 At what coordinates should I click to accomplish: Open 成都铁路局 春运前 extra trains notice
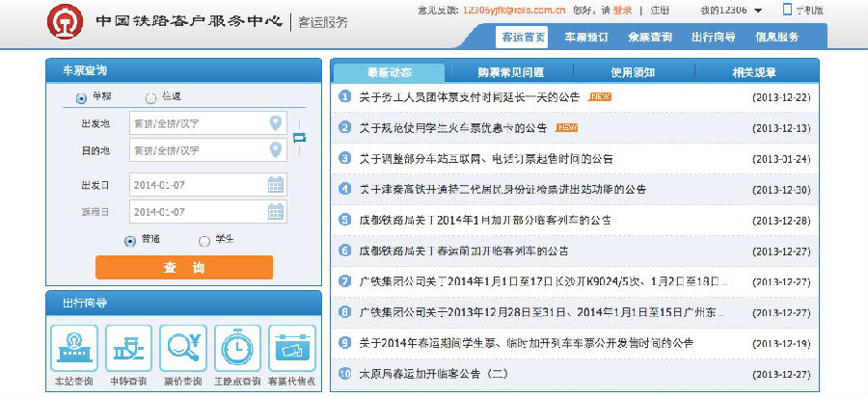point(463,251)
